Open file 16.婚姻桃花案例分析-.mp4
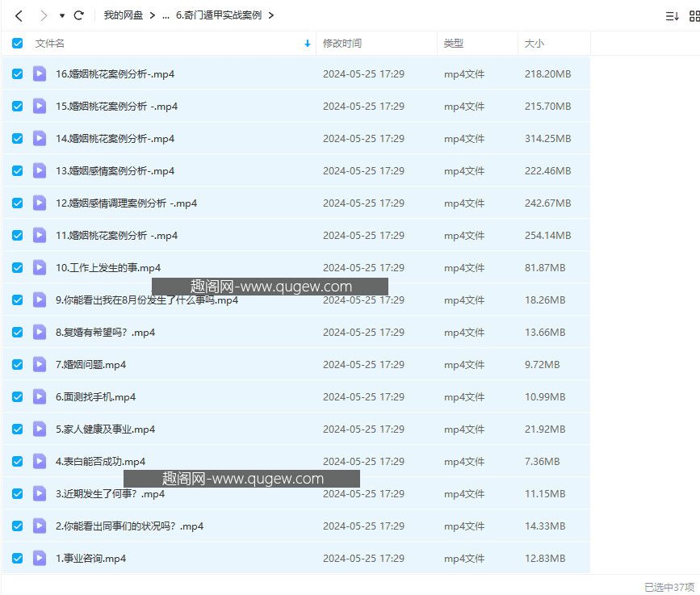 [115, 73]
